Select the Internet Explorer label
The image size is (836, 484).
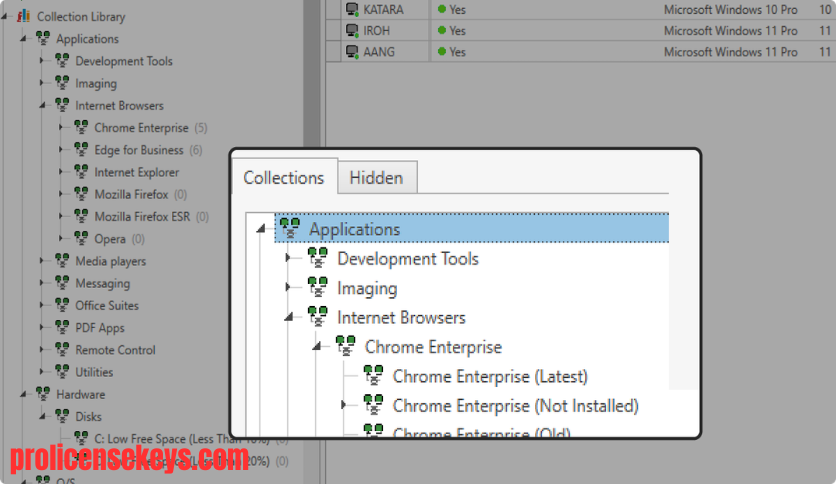tap(136, 172)
